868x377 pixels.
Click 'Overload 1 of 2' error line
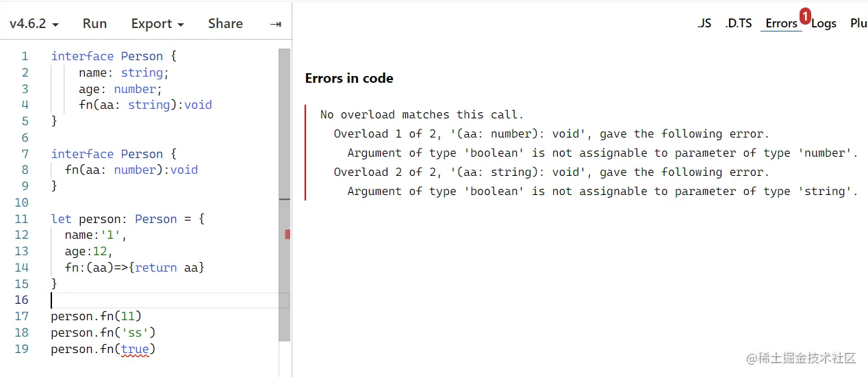pos(552,134)
